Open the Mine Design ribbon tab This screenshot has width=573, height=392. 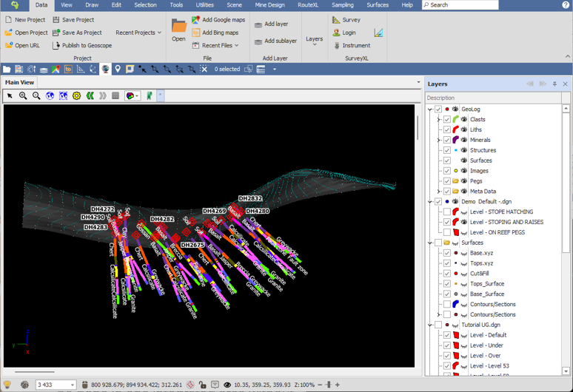coord(269,5)
